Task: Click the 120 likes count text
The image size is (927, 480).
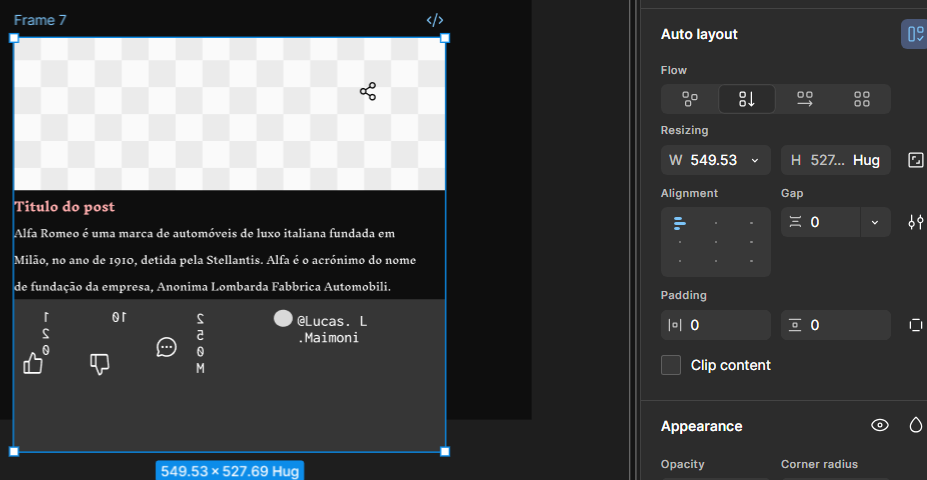Action: [x=46, y=334]
